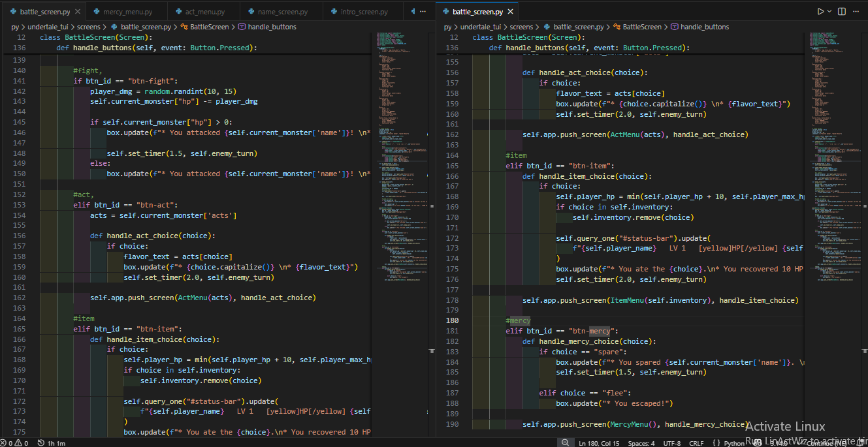
Task: Switch to the act_menu.py tab
Action: [204, 12]
